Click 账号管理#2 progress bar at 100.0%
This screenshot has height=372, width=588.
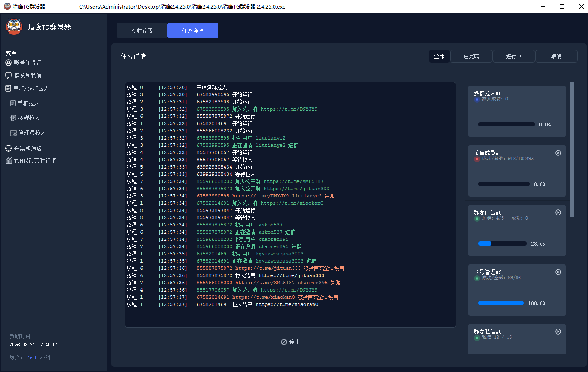[x=501, y=303]
